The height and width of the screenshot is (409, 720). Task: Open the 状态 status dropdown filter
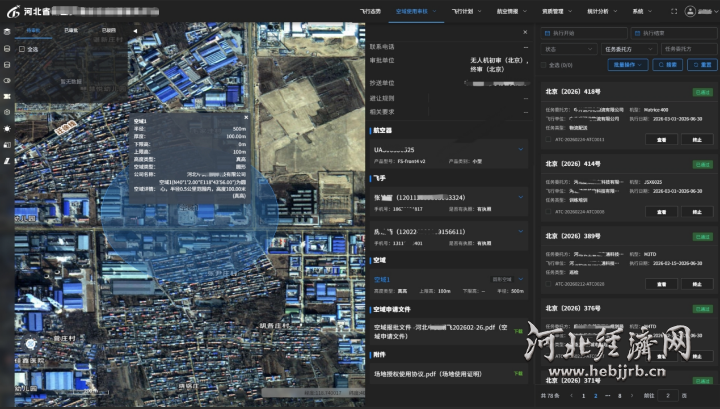pos(568,48)
